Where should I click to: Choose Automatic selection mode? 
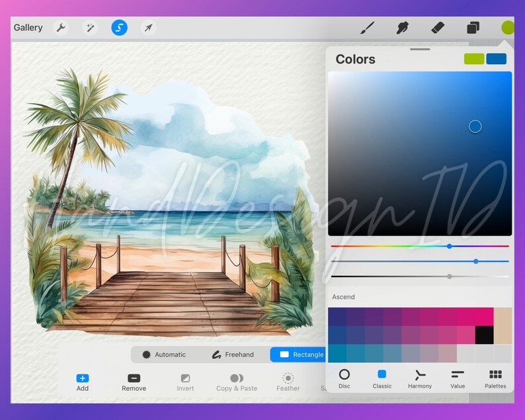pyautogui.click(x=164, y=355)
